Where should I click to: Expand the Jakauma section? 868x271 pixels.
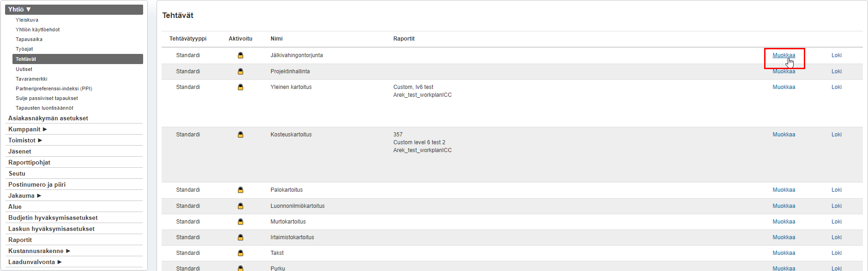coord(25,196)
